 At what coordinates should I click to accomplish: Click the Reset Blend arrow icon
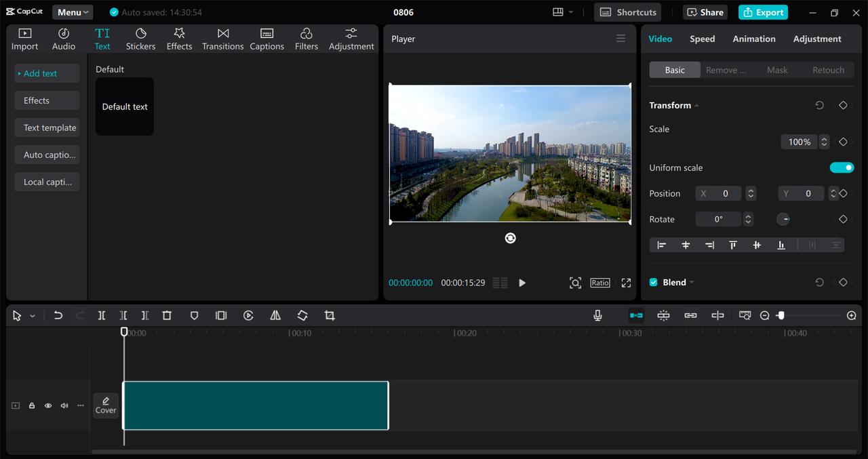[819, 282]
